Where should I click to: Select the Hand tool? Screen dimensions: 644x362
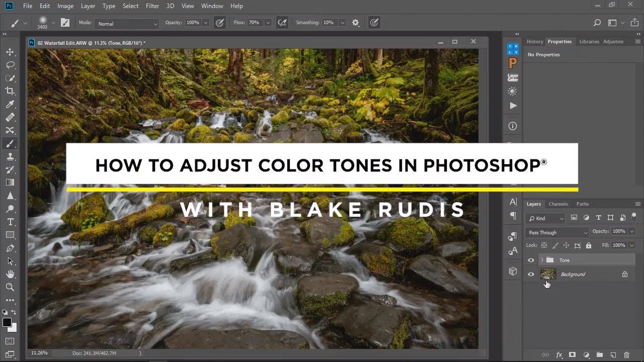pos(10,274)
